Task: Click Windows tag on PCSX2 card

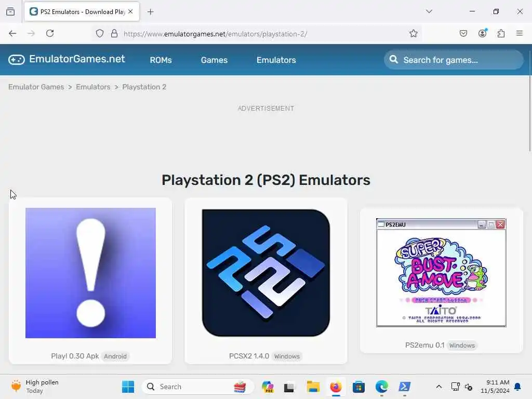Action: 287,356
